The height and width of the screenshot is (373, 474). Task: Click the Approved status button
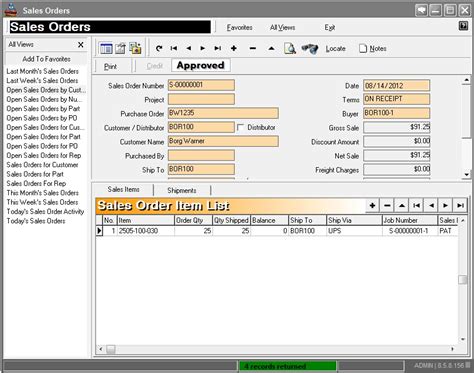click(201, 65)
